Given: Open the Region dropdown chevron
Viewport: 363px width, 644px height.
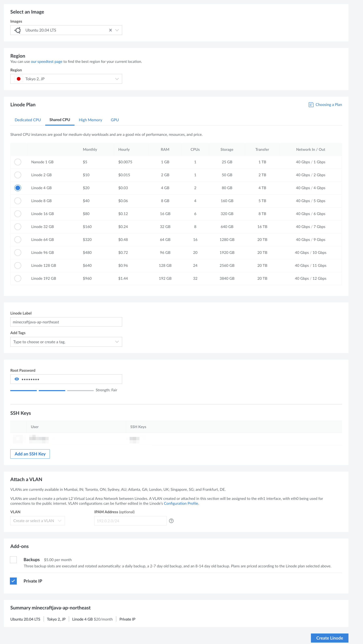Looking at the screenshot, I should tap(117, 79).
